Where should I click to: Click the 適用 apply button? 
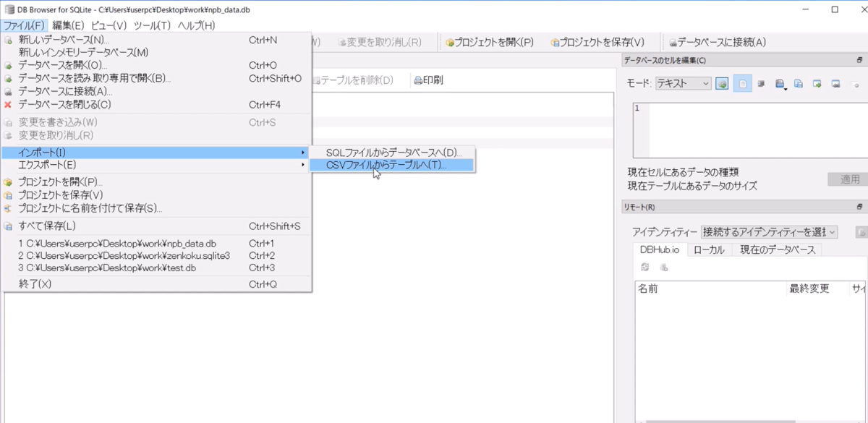[848, 179]
